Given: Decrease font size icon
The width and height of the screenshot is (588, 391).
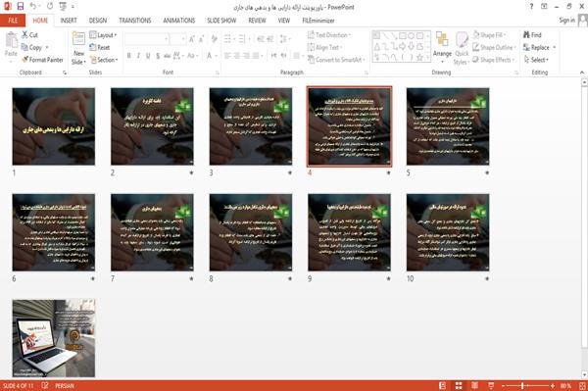Looking at the screenshot, I should pyautogui.click(x=201, y=39).
